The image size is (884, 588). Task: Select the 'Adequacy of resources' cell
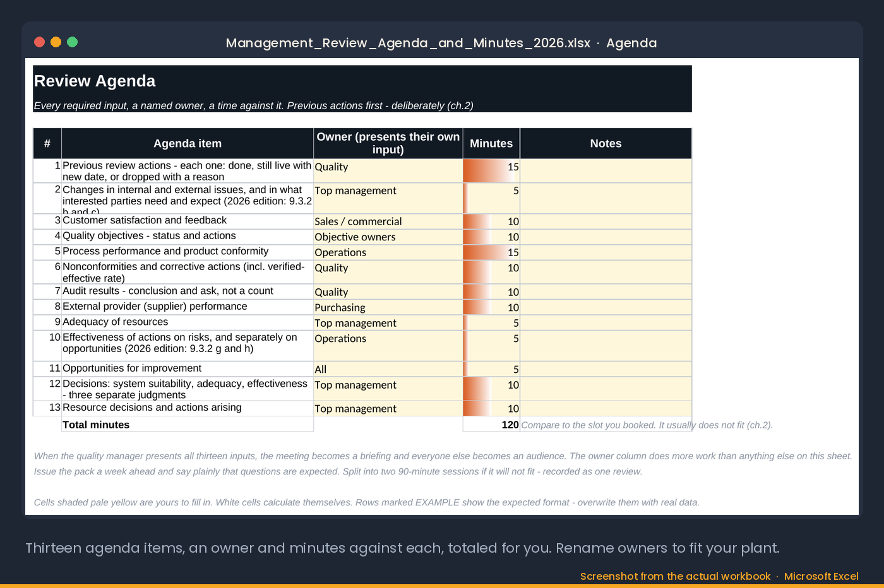click(x=188, y=322)
